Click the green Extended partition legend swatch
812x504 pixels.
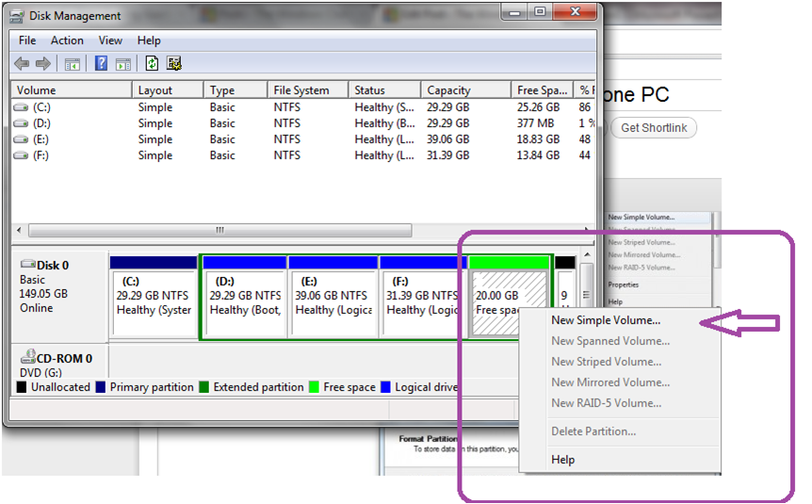click(204, 387)
